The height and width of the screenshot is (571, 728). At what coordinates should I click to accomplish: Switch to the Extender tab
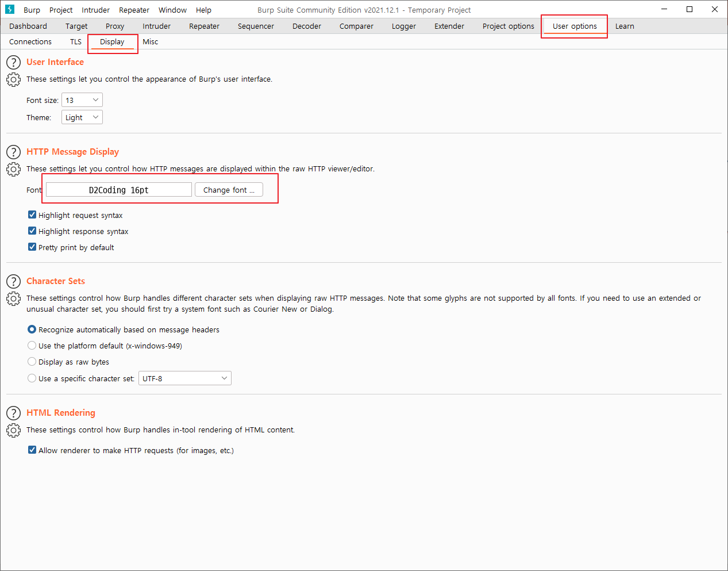(449, 26)
